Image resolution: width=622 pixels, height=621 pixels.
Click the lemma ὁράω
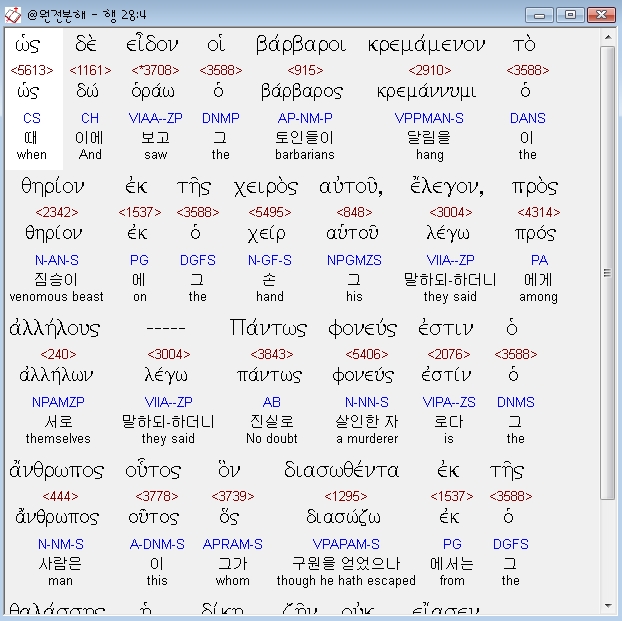[x=153, y=92]
